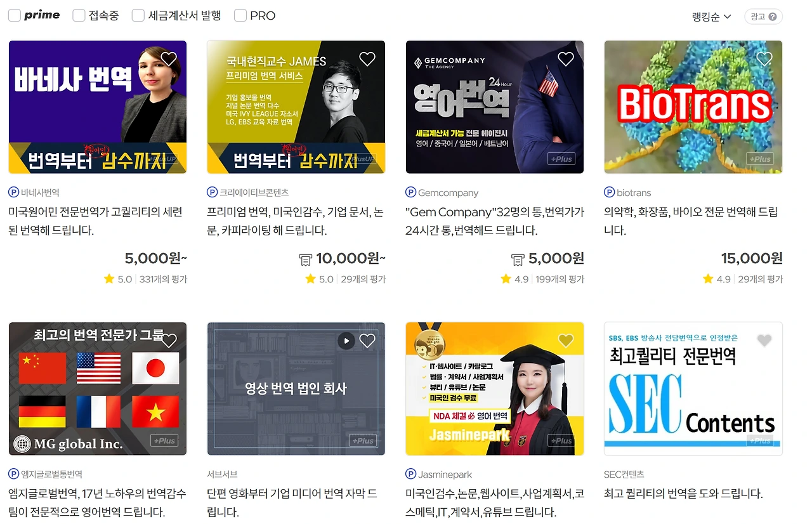
Task: Click the 엠지글로벌통번역 seller name
Action: pyautogui.click(x=51, y=474)
